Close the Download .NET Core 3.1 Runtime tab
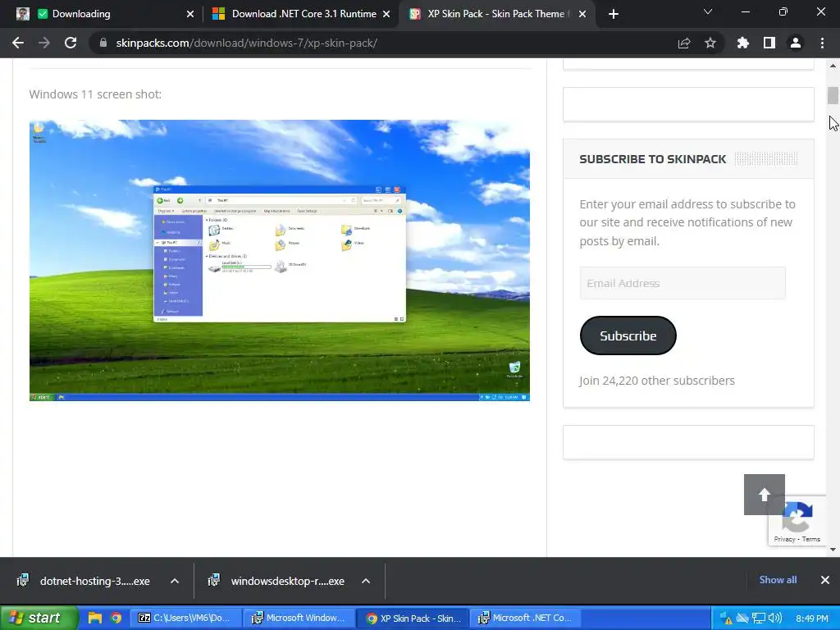Image resolution: width=840 pixels, height=630 pixels. (386, 14)
